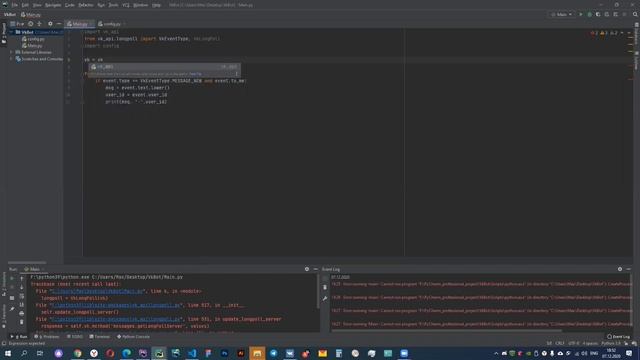Open Project panel settings gear
This screenshot has width=640, height=360.
click(50, 24)
